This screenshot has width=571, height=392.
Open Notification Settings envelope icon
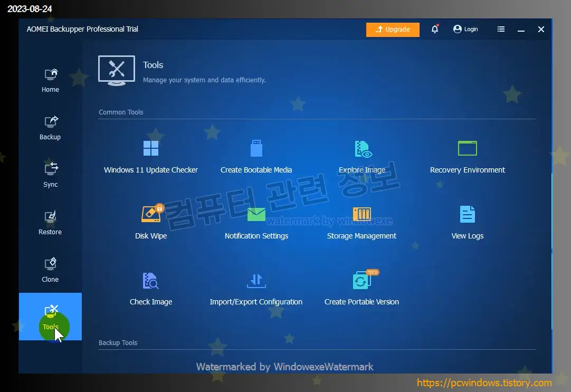pyautogui.click(x=256, y=214)
